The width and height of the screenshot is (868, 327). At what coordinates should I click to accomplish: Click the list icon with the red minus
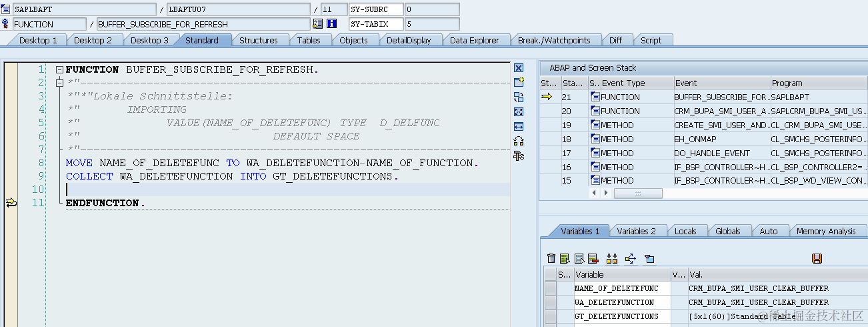(x=593, y=258)
